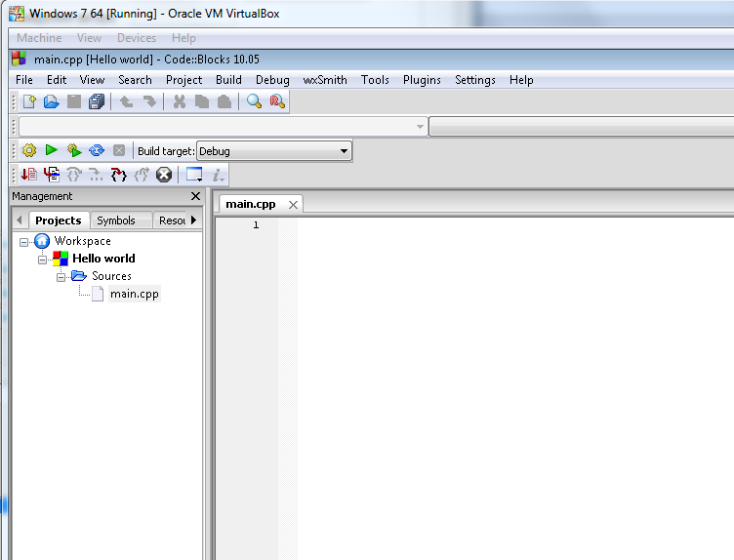Click the Debug/Continue icon
The width and height of the screenshot is (734, 560).
(x=29, y=175)
